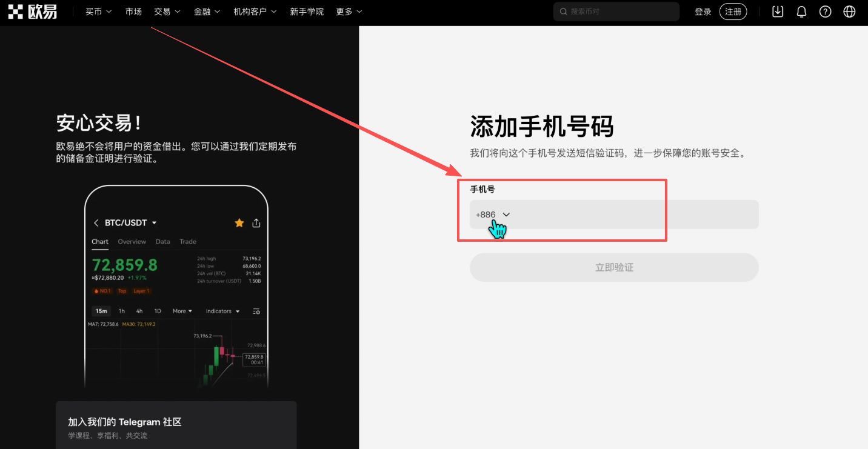Click the app download icon
This screenshot has width=868, height=449.
[x=777, y=12]
